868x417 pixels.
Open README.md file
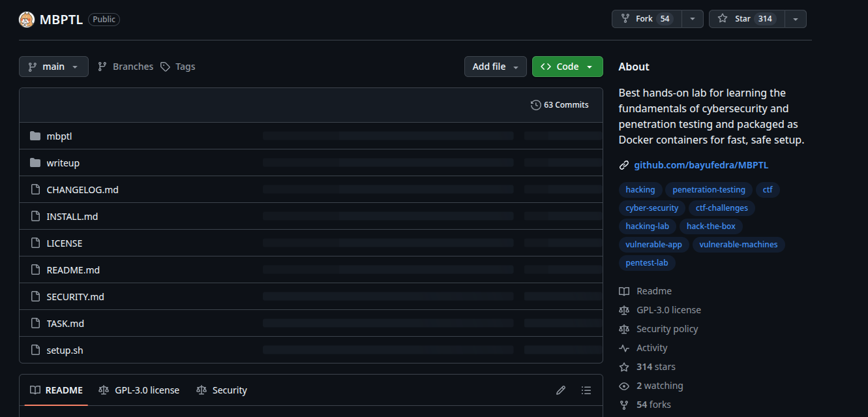(x=73, y=270)
